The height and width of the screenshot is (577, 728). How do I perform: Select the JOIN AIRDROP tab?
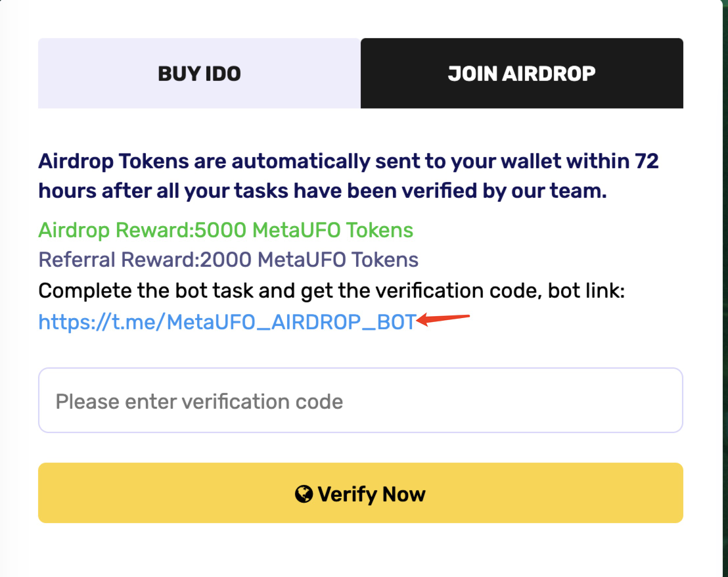(522, 73)
